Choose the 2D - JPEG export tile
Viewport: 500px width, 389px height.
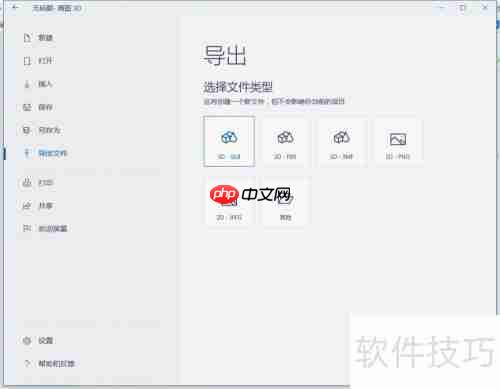(229, 203)
